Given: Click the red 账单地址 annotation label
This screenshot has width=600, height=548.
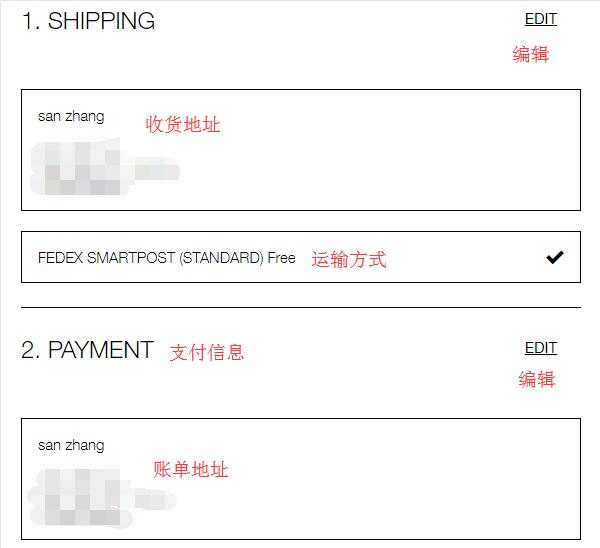Looking at the screenshot, I should pyautogui.click(x=191, y=469).
